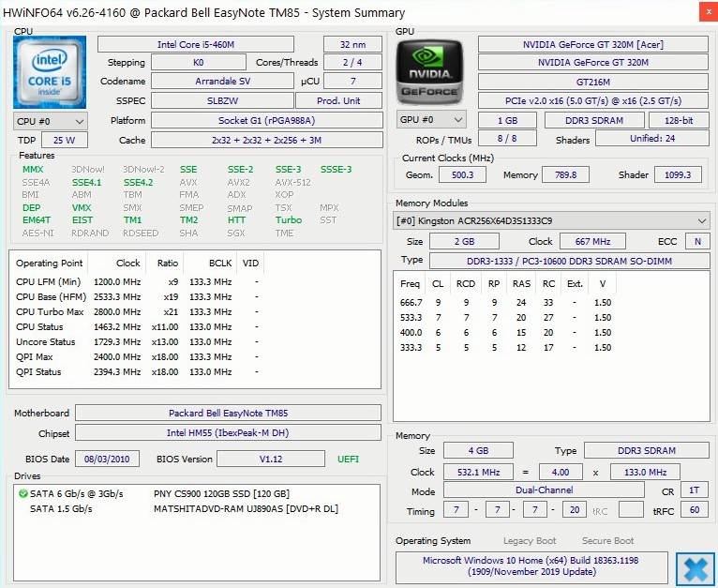The width and height of the screenshot is (718, 588).
Task: Open the GPU #0 selector dropdown
Action: click(431, 120)
